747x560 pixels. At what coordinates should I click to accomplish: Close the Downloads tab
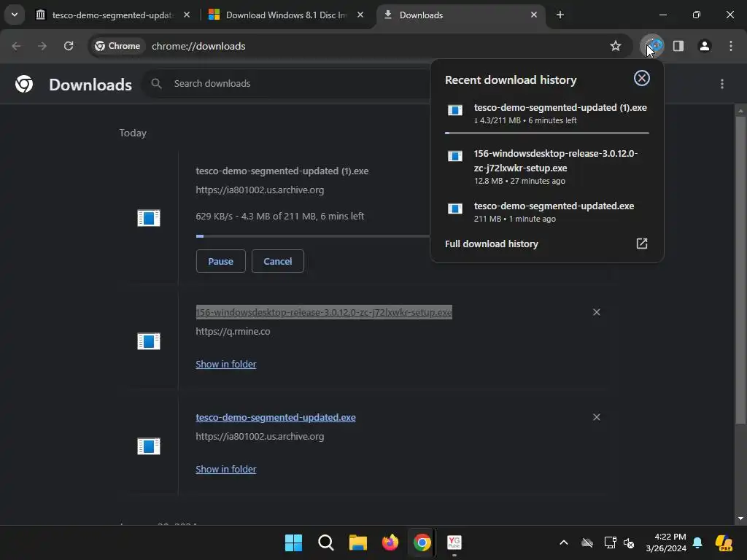(x=533, y=15)
